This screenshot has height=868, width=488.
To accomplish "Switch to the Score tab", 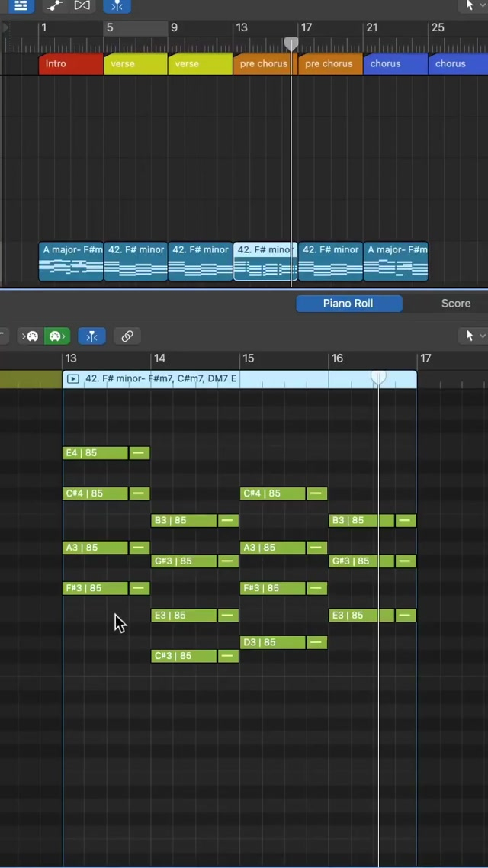I will pos(455,304).
